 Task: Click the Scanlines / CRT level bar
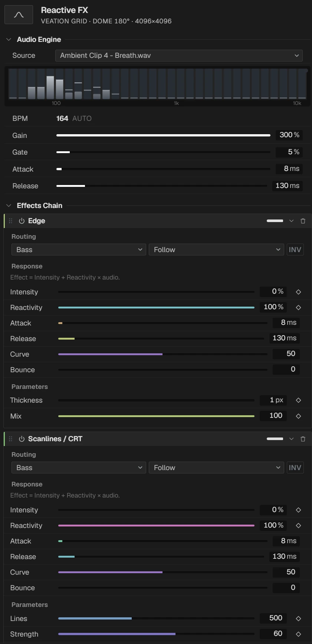(275, 439)
